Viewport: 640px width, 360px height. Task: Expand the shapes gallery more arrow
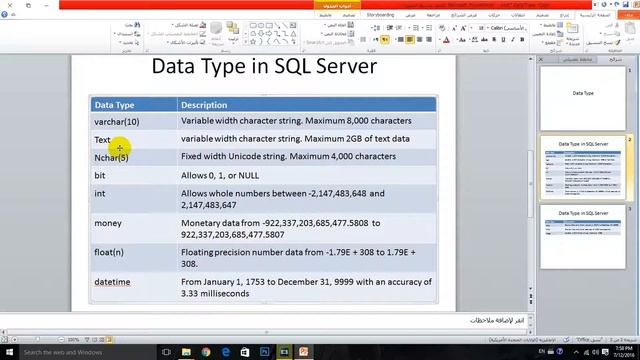coord(246,42)
